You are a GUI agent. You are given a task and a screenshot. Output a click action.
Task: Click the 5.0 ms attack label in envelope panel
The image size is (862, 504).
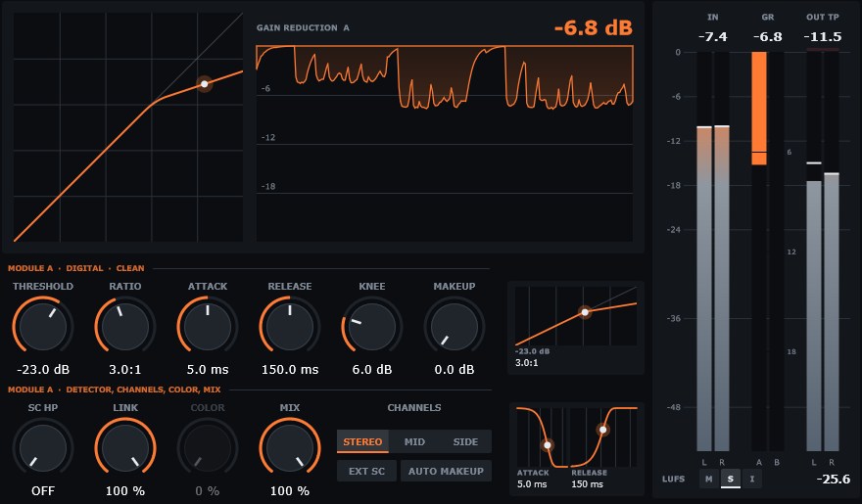[532, 484]
